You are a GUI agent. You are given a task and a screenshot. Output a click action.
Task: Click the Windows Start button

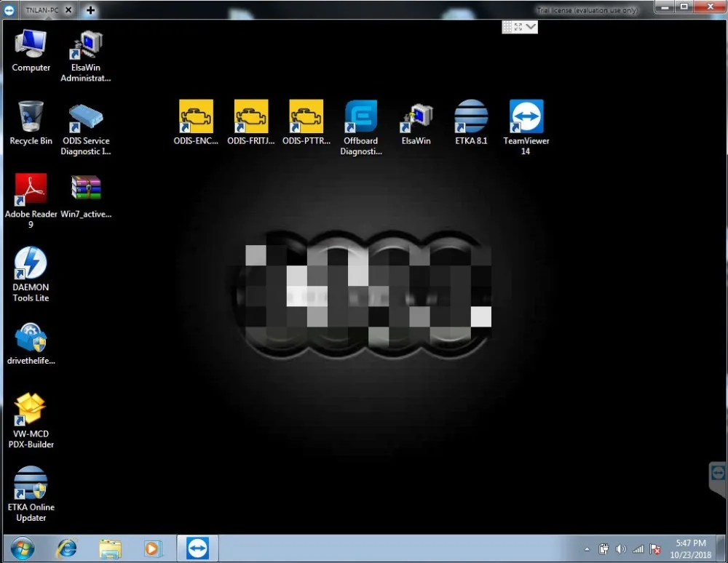[x=22, y=549]
